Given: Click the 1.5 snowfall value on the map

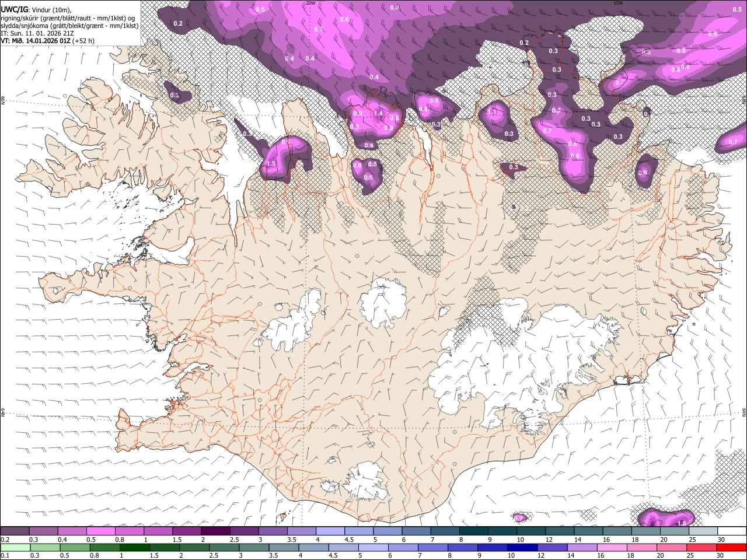Looking at the screenshot, I should tap(271, 164).
